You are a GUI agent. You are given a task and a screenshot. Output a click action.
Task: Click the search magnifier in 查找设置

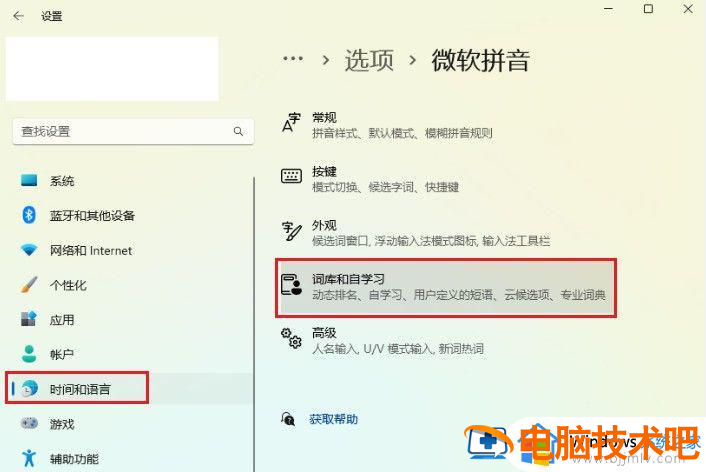pyautogui.click(x=238, y=131)
